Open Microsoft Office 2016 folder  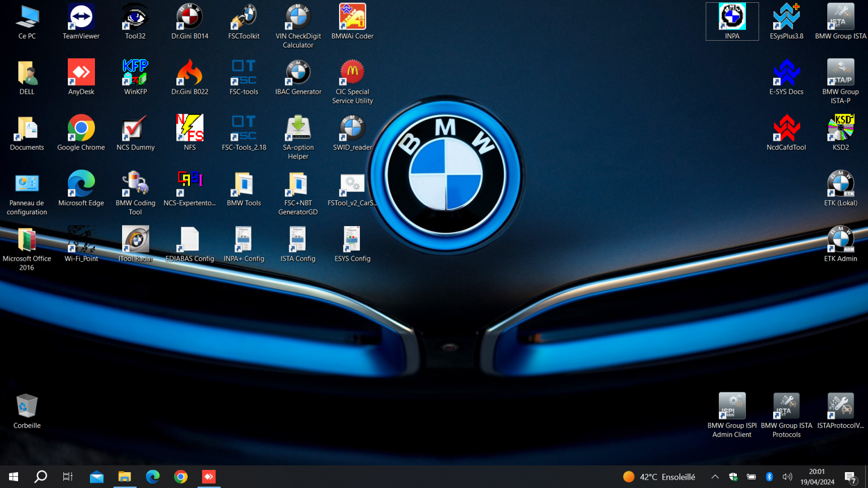click(x=27, y=248)
